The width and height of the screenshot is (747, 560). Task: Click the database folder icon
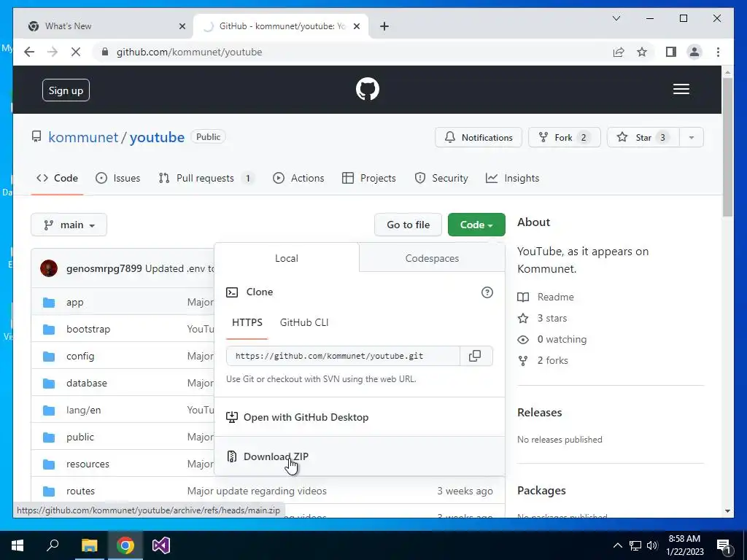(x=49, y=384)
